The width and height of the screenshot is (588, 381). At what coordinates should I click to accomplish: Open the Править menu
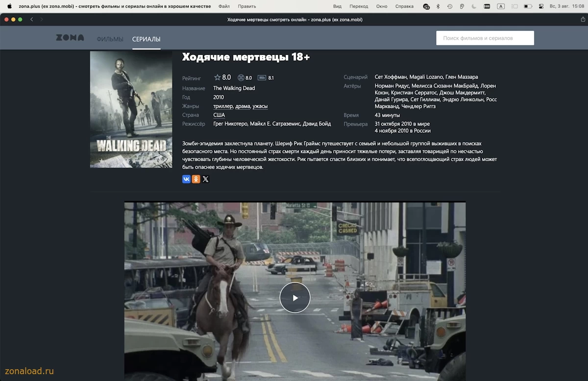click(247, 6)
